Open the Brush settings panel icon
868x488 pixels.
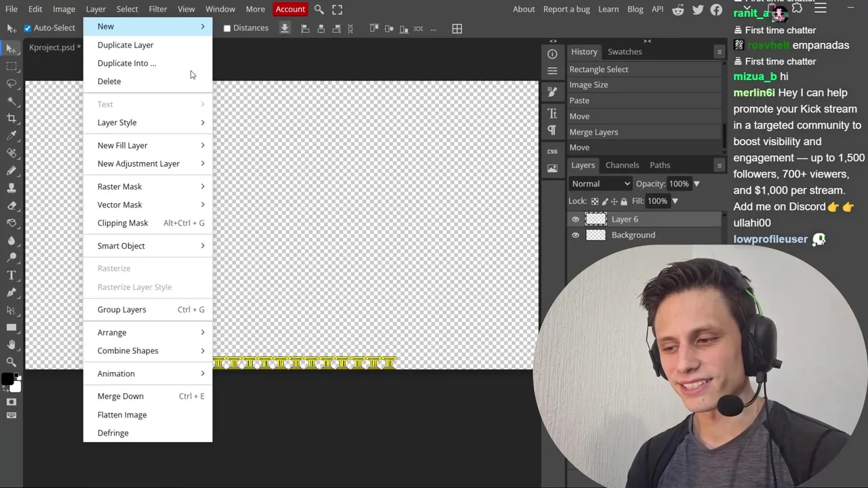coord(552,91)
